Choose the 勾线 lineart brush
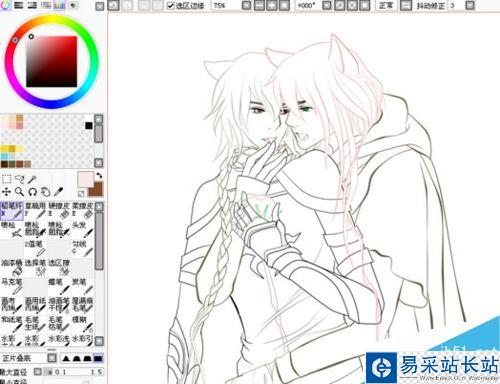Viewport: 500px width, 384px height. tap(83, 248)
